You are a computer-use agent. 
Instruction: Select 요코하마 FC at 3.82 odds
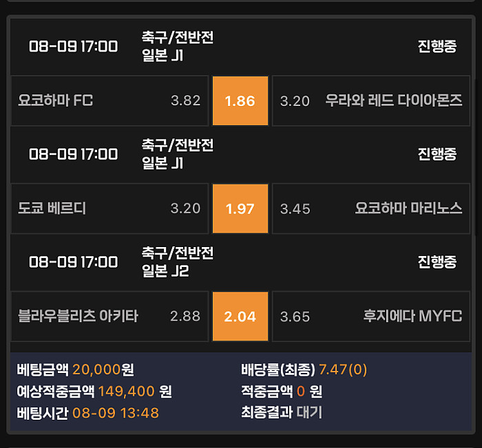tap(109, 100)
